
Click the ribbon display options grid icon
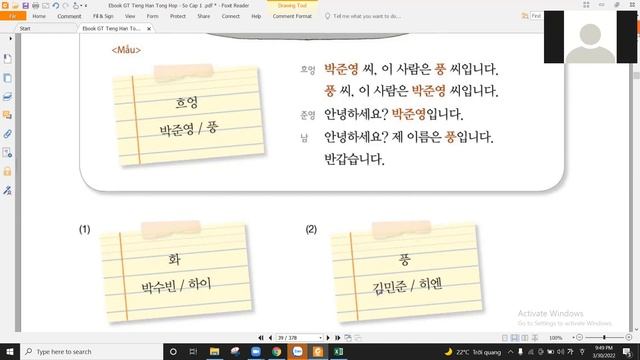click(586, 5)
